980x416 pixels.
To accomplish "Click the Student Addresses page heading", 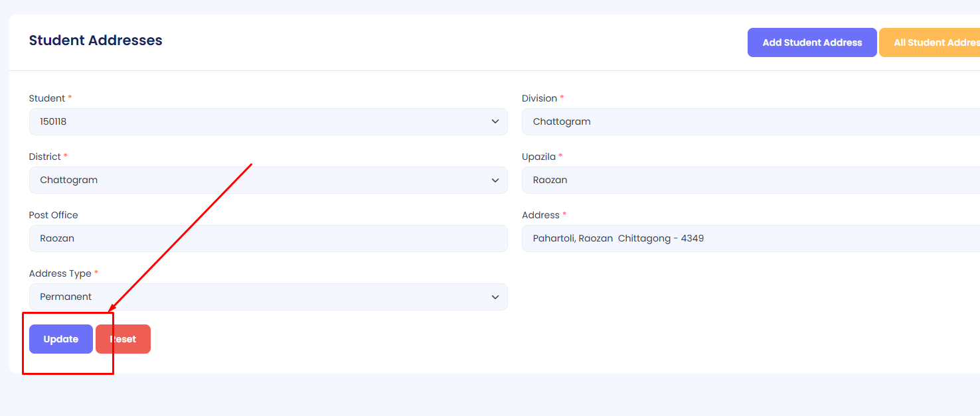I will [96, 40].
